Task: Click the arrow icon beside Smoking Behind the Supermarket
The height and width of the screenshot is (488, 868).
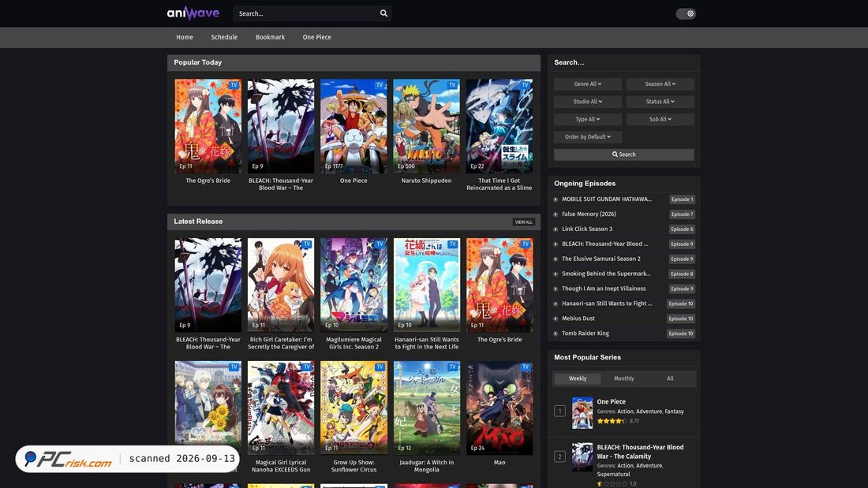Action: pyautogui.click(x=556, y=274)
